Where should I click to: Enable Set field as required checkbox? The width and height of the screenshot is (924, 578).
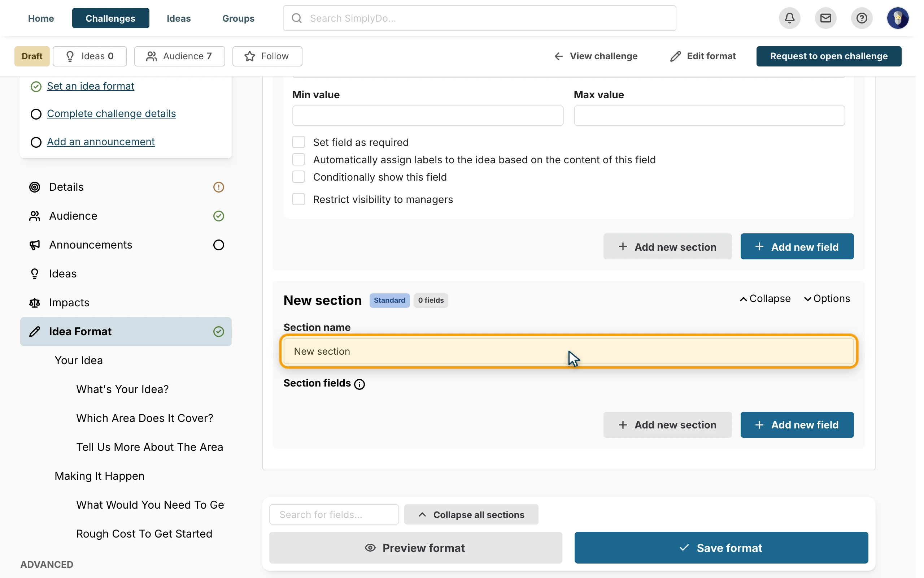click(x=298, y=142)
